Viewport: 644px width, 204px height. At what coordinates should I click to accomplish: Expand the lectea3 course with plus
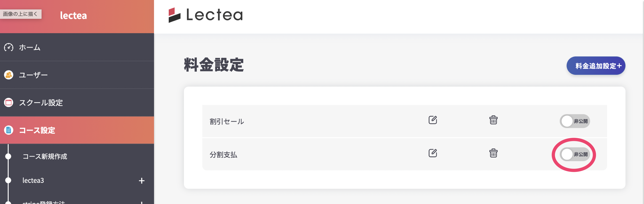pos(142,180)
